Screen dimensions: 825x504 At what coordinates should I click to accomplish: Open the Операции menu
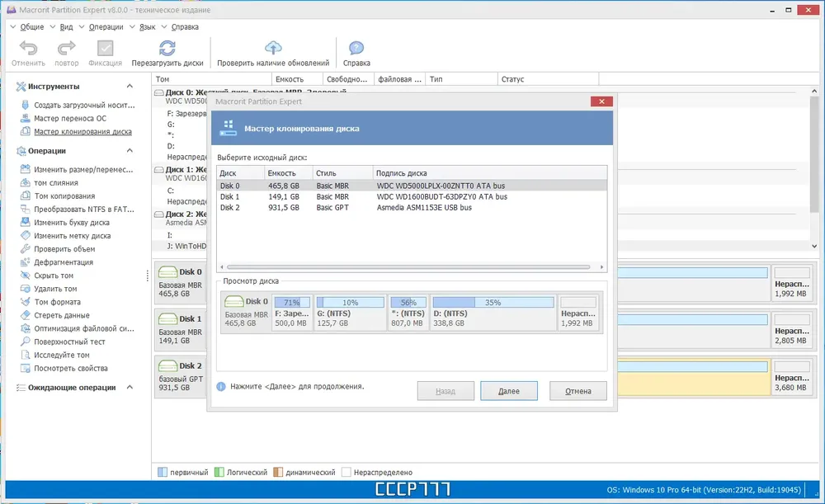(106, 27)
